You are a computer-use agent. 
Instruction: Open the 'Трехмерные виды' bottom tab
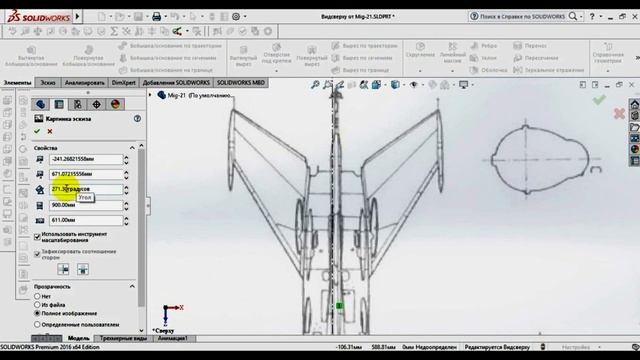123,338
